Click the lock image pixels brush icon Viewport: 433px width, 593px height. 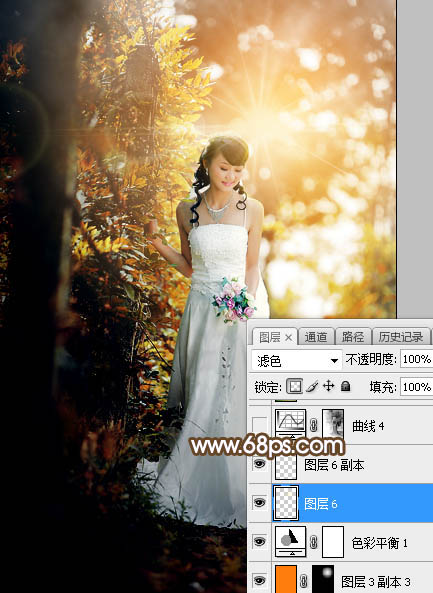(x=312, y=387)
